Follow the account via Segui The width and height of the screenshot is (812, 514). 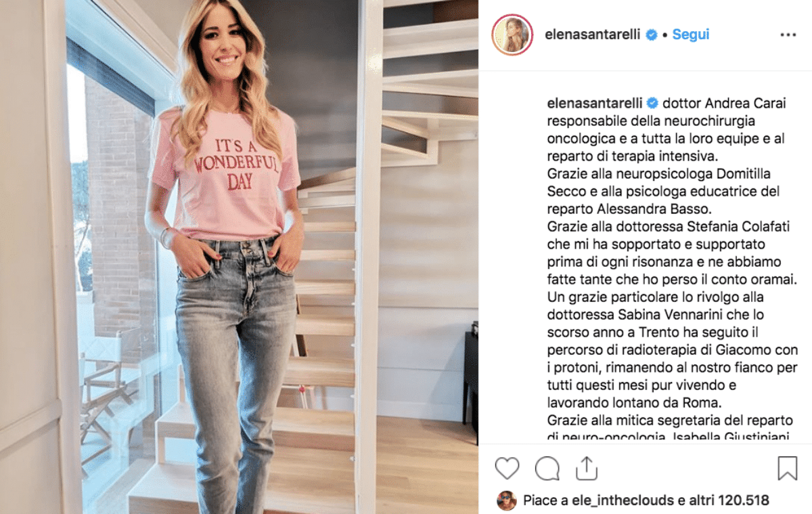690,35
